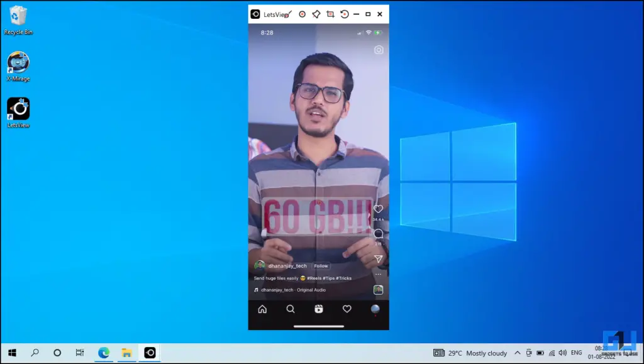Open more options on the reel
Viewport: 644px width, 364px height.
pyautogui.click(x=378, y=273)
